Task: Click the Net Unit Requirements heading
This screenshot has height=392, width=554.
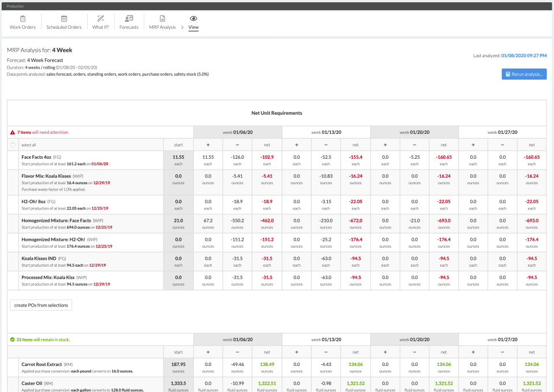Action: (276, 113)
